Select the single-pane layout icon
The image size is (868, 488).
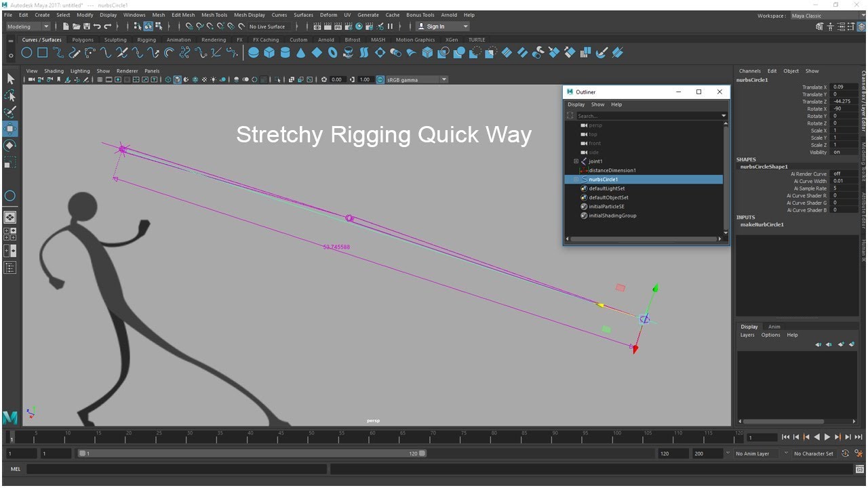[10, 218]
